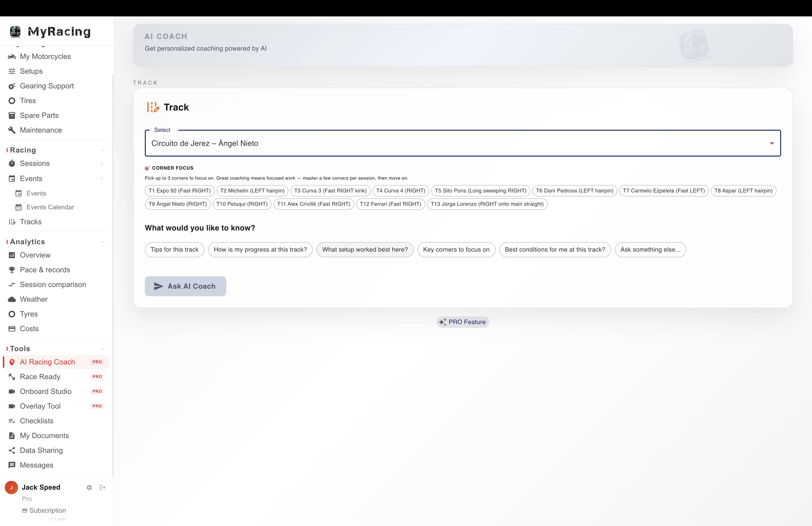This screenshot has width=812, height=526.
Task: Open Onboard Studio tool
Action: click(46, 392)
